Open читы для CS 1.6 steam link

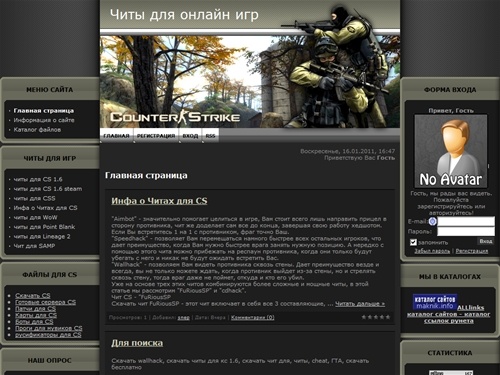[48, 189]
